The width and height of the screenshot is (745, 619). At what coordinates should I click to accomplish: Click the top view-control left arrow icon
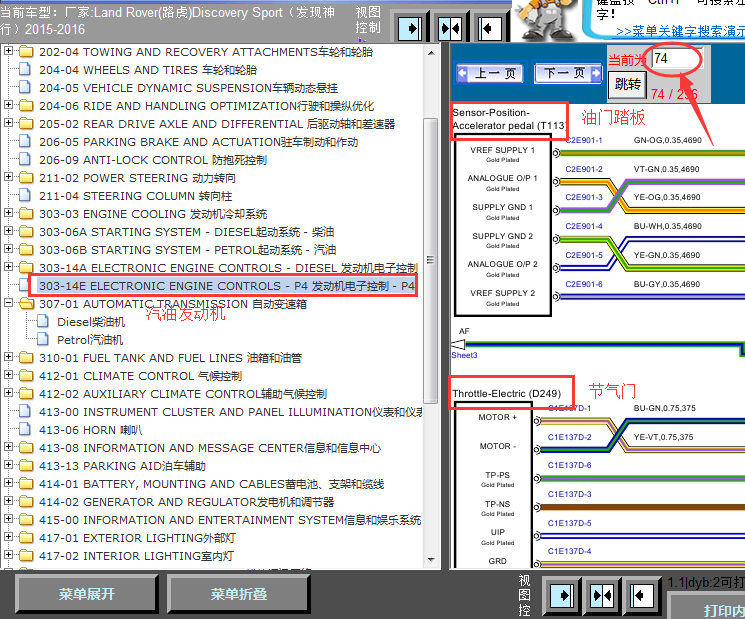pos(489,29)
